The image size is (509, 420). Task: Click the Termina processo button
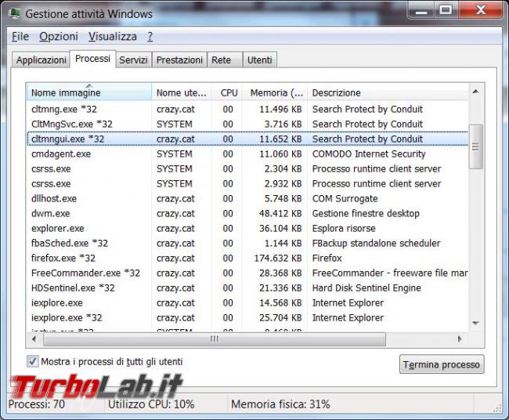(x=442, y=364)
